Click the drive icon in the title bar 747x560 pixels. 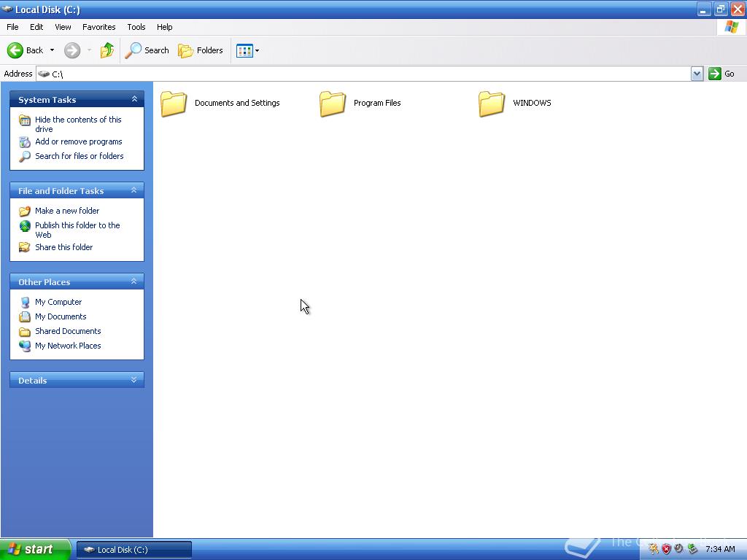[x=7, y=9]
